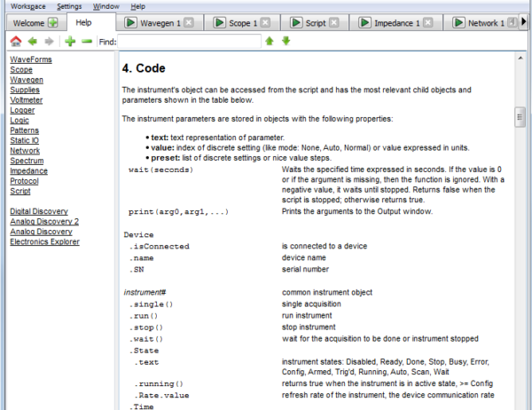
Task: Click the .SN property text
Action: [137, 270]
